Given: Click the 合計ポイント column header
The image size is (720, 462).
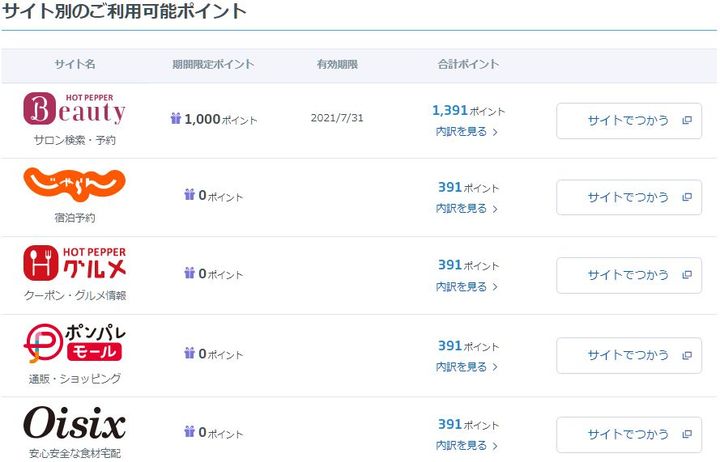Looking at the screenshot, I should [468, 65].
